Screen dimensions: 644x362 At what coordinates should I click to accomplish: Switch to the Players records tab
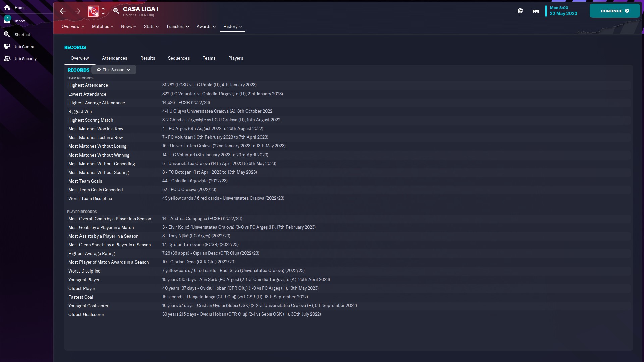point(235,58)
